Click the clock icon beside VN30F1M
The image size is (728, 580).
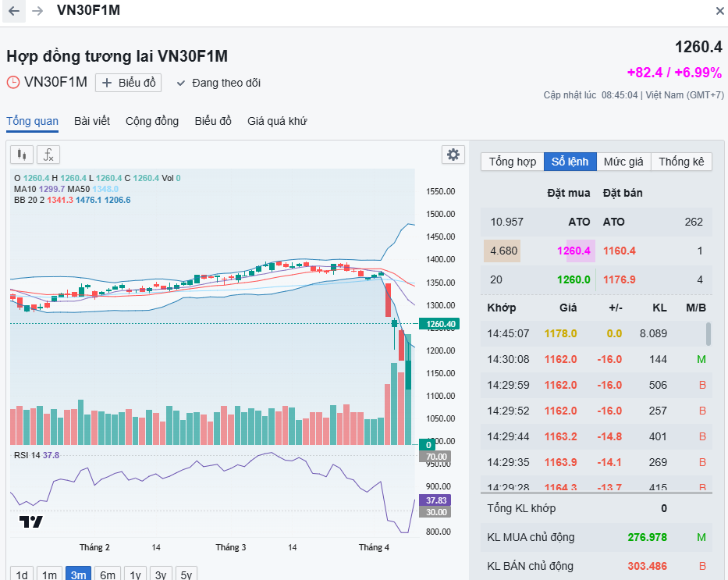pos(13,82)
